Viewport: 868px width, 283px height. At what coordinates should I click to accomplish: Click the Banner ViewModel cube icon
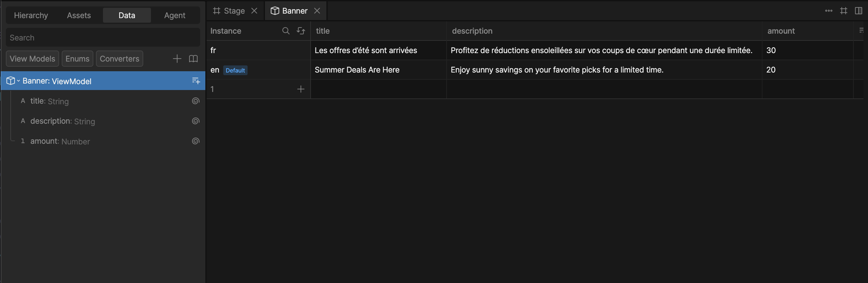[11, 81]
